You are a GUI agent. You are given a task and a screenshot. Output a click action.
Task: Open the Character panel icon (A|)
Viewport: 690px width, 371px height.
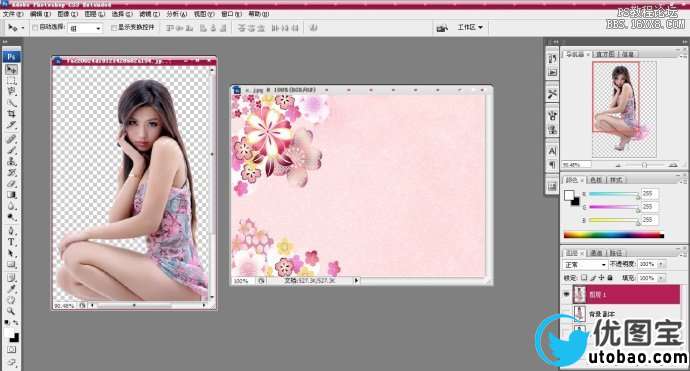click(x=552, y=151)
